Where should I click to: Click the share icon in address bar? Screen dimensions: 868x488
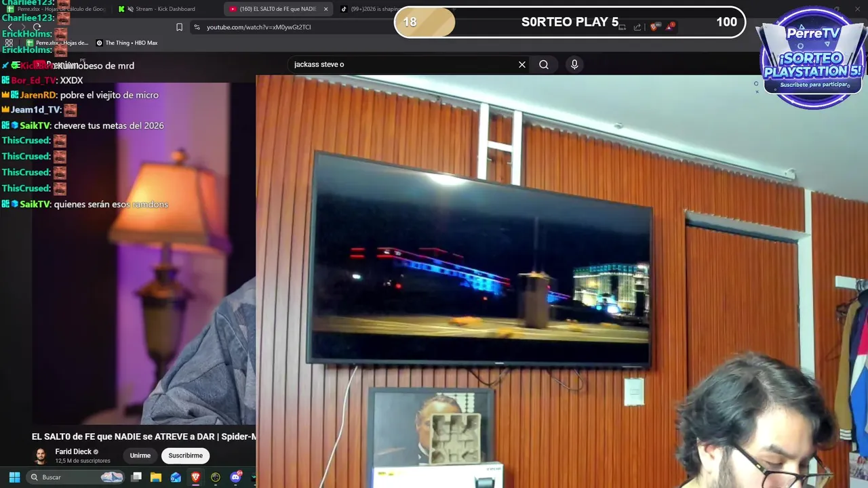pyautogui.click(x=637, y=27)
